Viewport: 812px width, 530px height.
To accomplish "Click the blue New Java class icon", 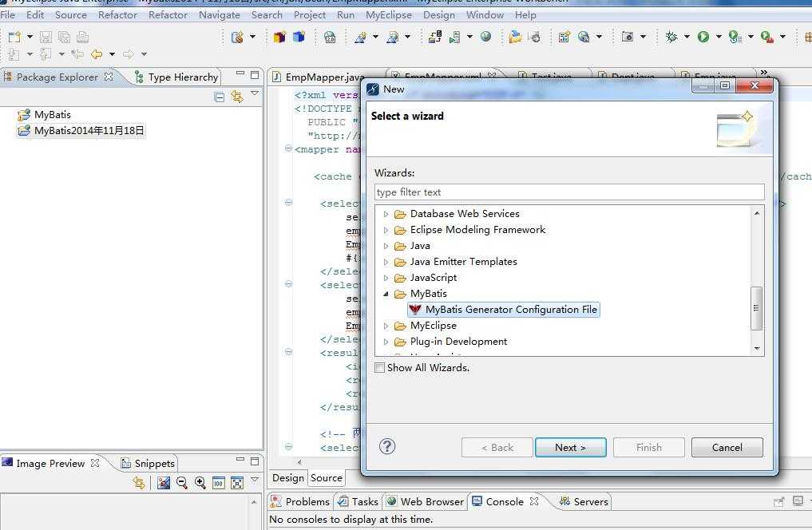I will (x=299, y=37).
